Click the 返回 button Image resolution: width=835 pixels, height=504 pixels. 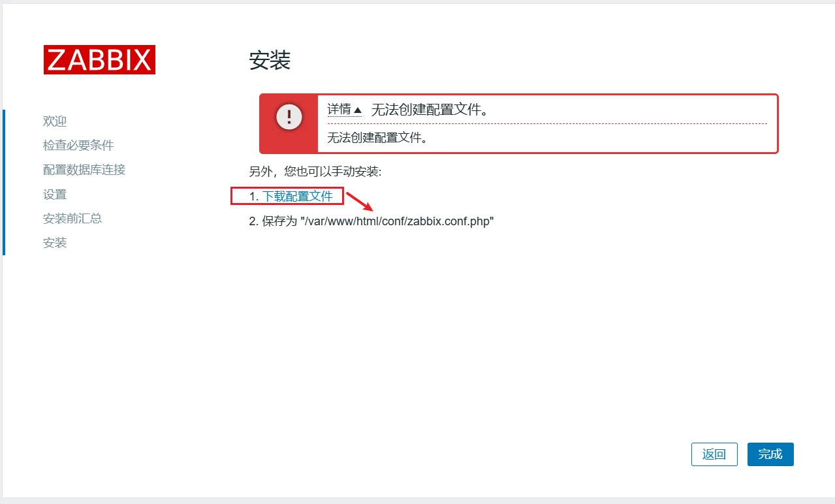[x=714, y=454]
